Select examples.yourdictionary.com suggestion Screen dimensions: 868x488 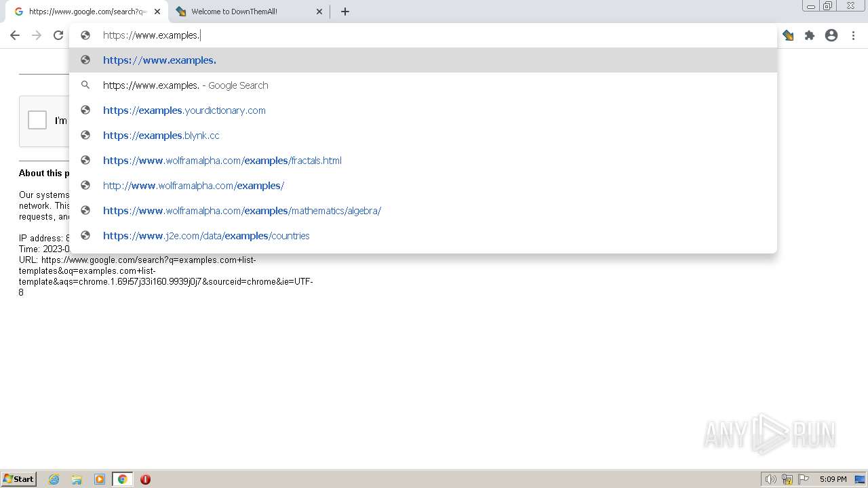click(x=423, y=110)
